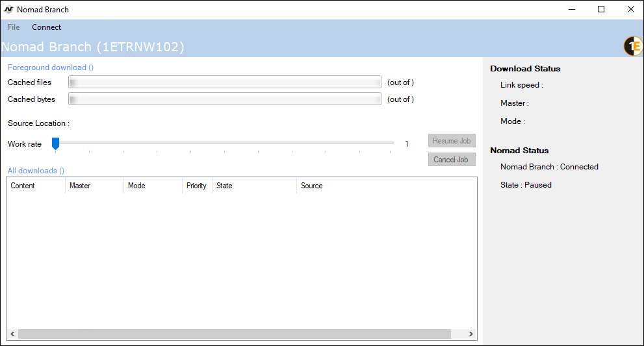Viewport: 644px width, 346px height.
Task: Click the Cached files progress bar
Action: (225, 82)
